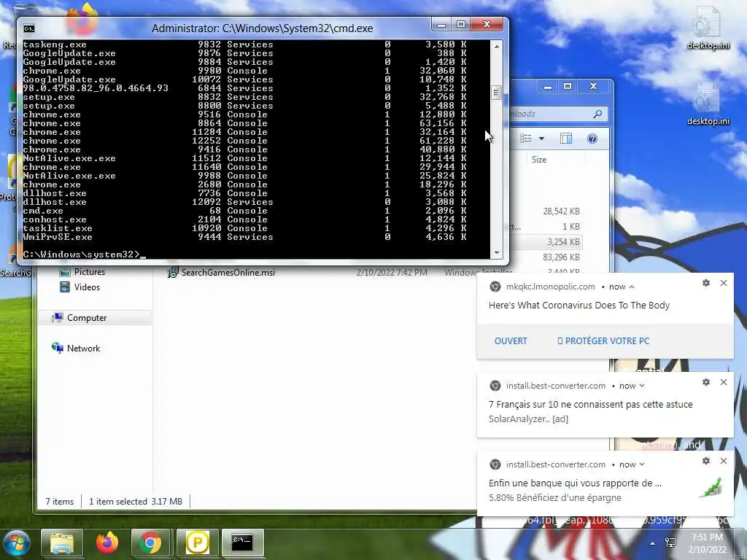Collapse the mkqkc.lmonopolic.com notification chevron
Screen dimensions: 747x560
point(632,287)
